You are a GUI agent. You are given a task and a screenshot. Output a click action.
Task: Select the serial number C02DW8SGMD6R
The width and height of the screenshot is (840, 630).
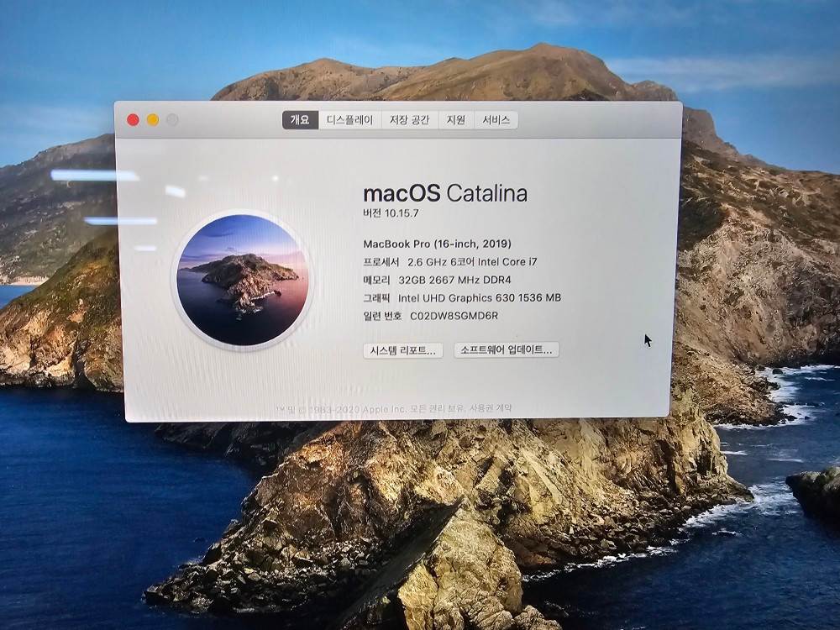pos(454,316)
